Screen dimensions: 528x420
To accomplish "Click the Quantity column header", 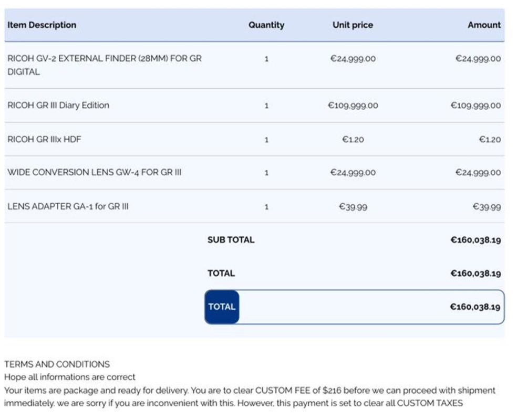I will tap(266, 25).
